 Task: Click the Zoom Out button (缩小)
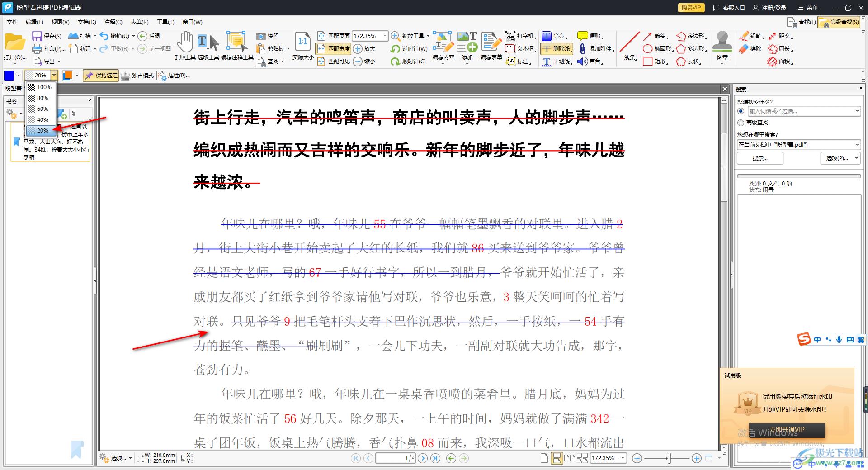pyautogui.click(x=364, y=62)
